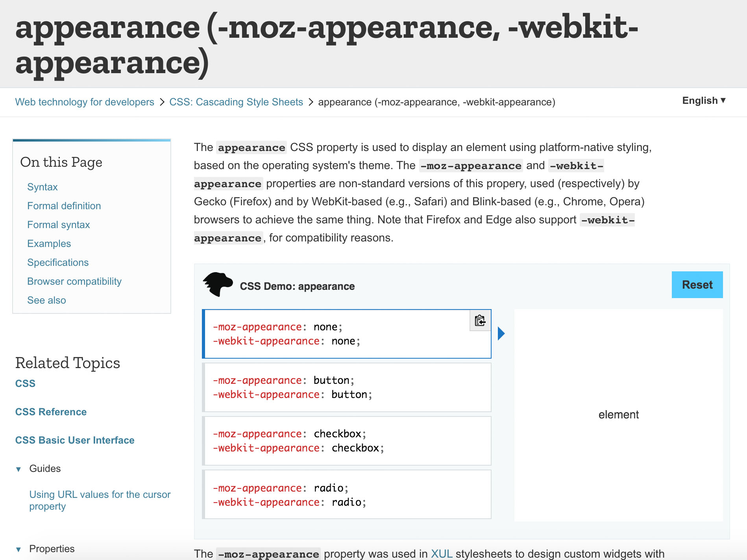
Task: Collapse the Properties section triangle
Action: [x=18, y=549]
